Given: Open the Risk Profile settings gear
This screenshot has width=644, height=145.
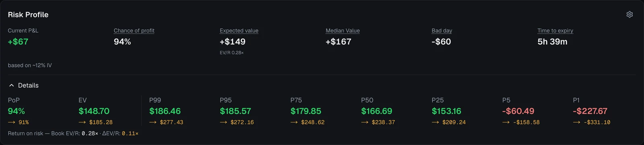Looking at the screenshot, I should (x=630, y=14).
